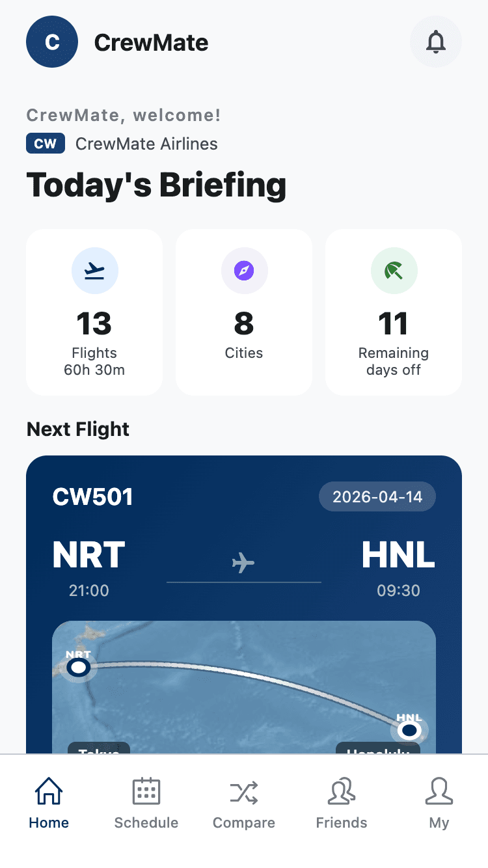The image size is (488, 868).
Task: Select flight number CW501
Action: 92,497
